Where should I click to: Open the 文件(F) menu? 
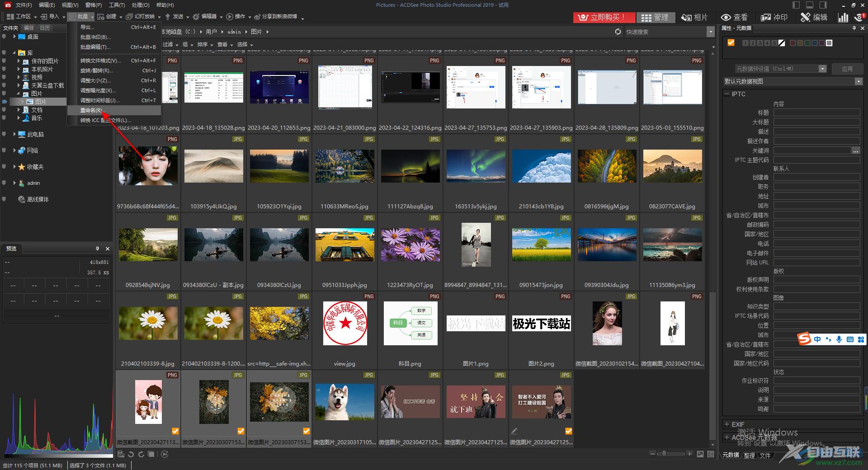click(24, 5)
